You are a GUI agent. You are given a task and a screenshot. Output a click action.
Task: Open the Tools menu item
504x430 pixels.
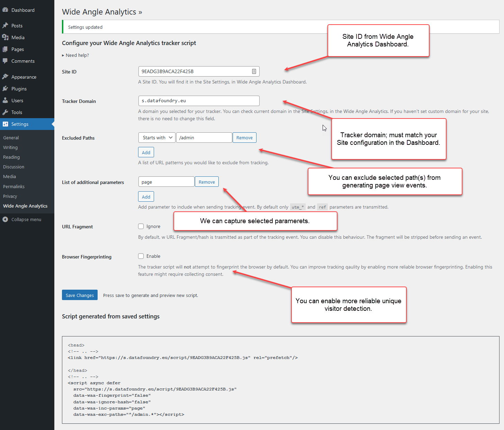pos(27,112)
